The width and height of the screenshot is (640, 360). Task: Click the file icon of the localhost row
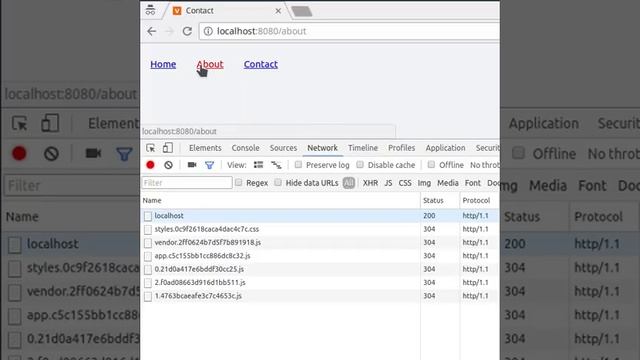pos(148,216)
